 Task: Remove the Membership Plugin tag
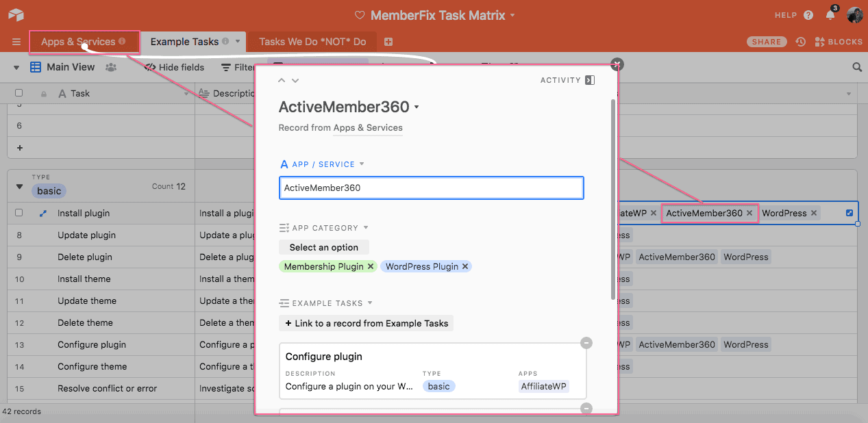[x=371, y=266]
